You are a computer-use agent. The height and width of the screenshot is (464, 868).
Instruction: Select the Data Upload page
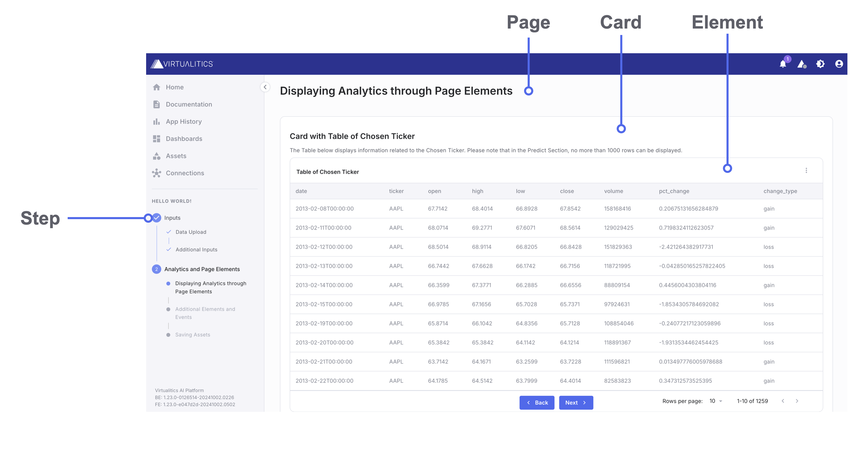click(191, 232)
